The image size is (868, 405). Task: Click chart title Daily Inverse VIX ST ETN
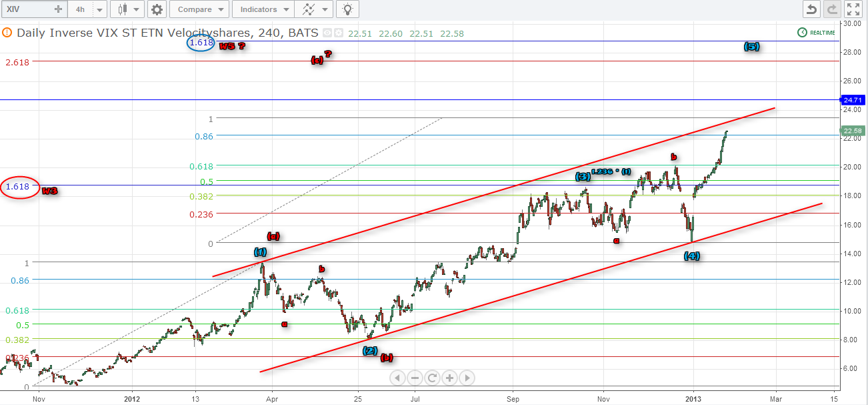(x=167, y=33)
